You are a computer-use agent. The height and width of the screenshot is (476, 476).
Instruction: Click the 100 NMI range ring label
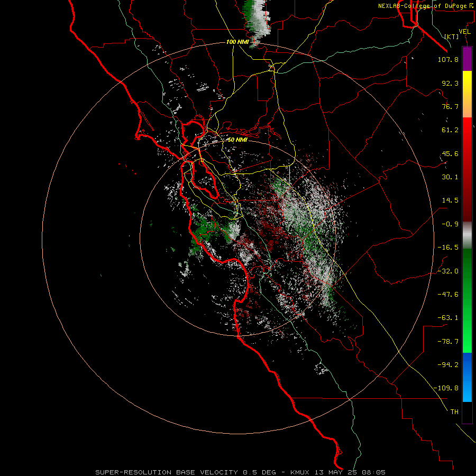tap(237, 42)
